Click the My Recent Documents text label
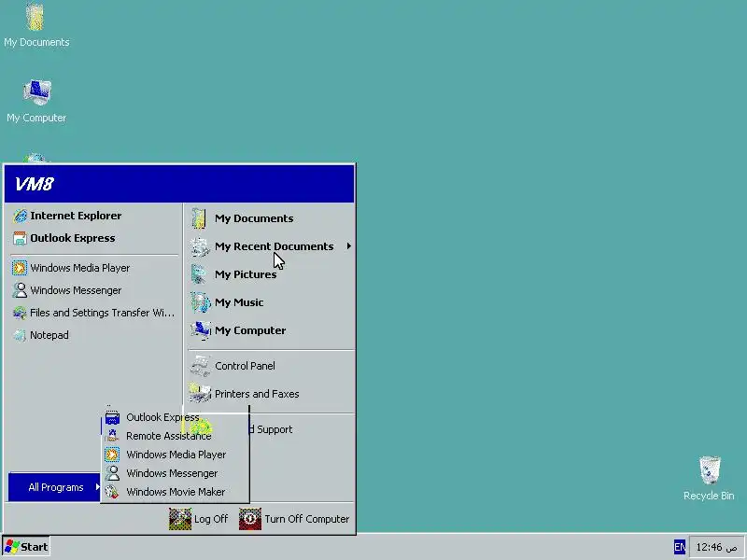The height and width of the screenshot is (560, 747). click(x=274, y=246)
